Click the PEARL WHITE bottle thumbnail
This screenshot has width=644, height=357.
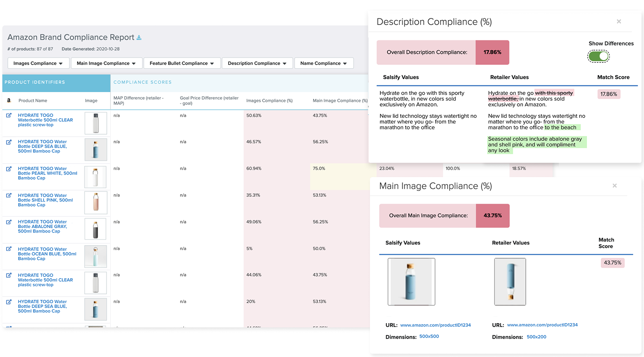click(95, 177)
